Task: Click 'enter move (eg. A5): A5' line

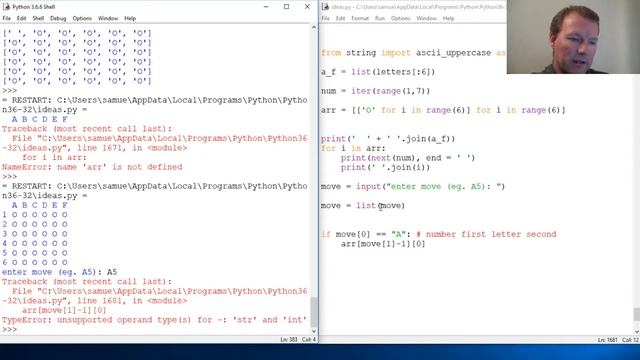Action: click(60, 272)
